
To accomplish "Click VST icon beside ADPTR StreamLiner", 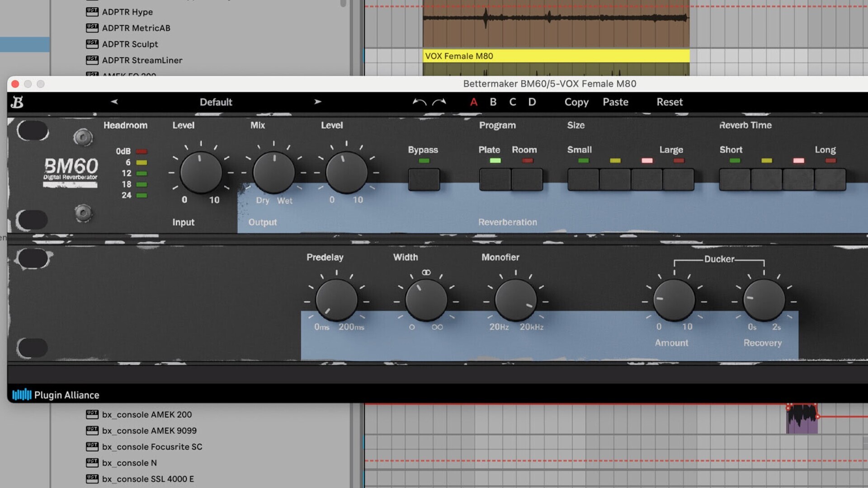I will click(92, 60).
